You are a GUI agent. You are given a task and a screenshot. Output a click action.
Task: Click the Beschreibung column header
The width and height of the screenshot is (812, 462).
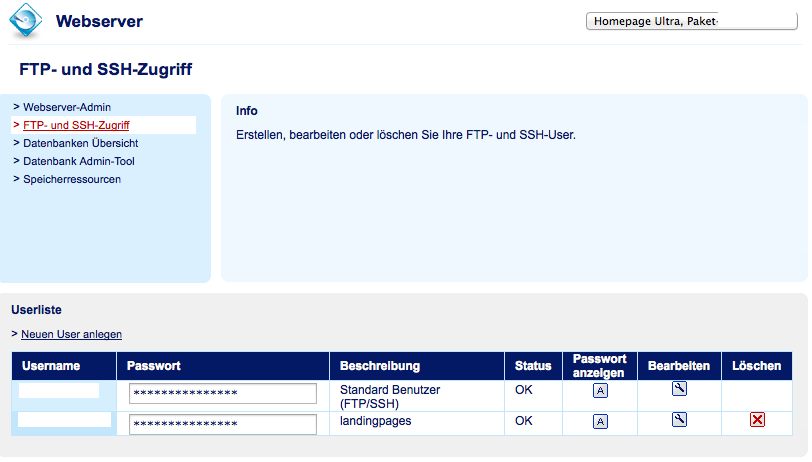[380, 366]
